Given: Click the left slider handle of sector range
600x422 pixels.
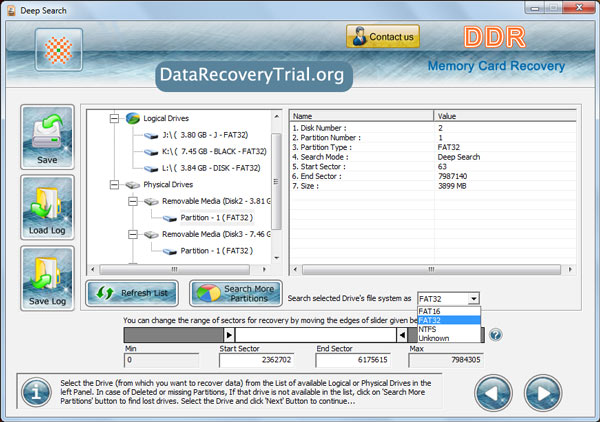Looking at the screenshot, I should click(x=229, y=335).
